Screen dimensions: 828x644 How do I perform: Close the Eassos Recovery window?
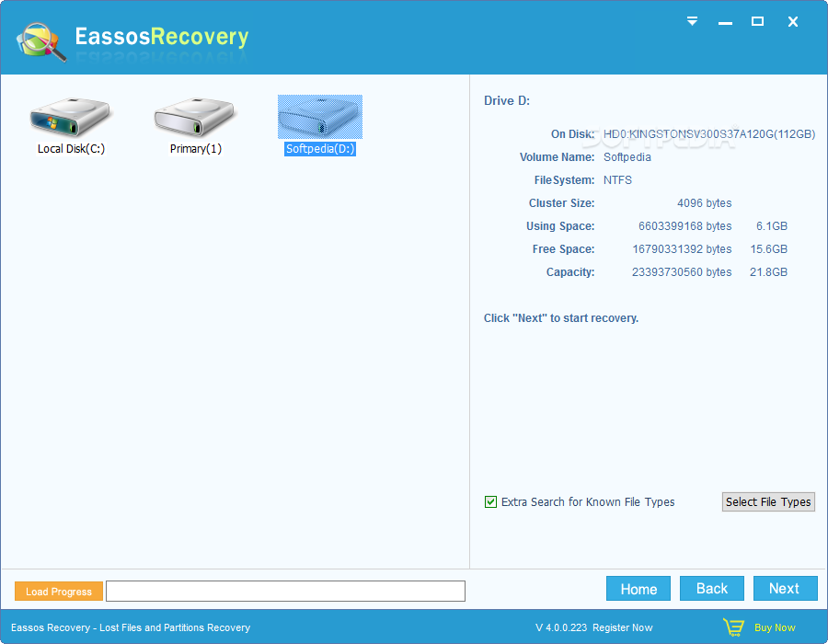[793, 22]
